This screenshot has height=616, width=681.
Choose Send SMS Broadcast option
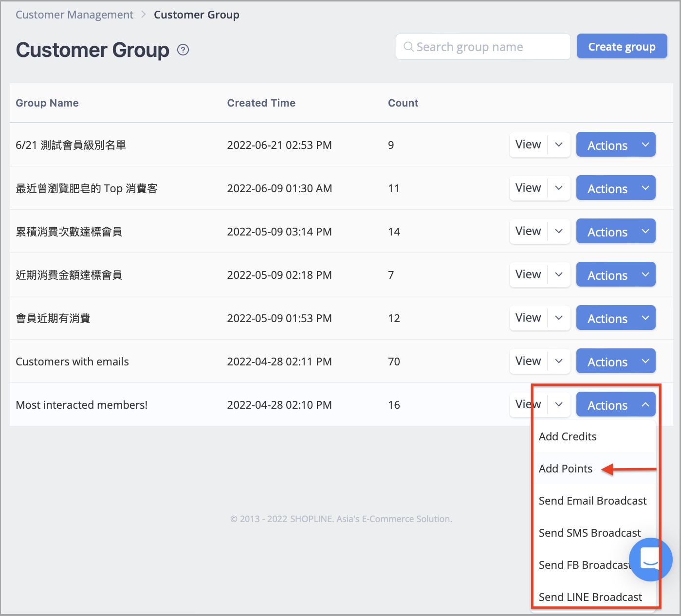point(589,533)
